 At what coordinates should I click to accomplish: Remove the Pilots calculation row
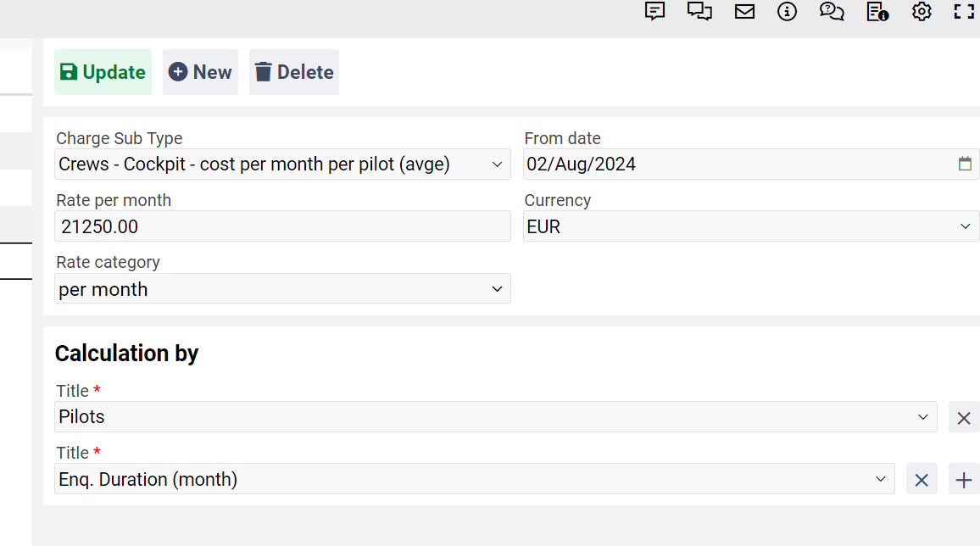pos(964,417)
